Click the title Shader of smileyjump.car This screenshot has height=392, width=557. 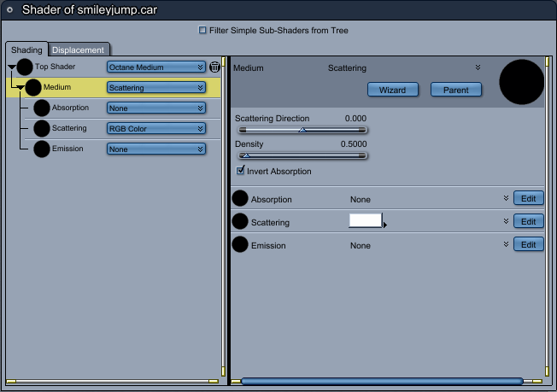click(x=90, y=10)
